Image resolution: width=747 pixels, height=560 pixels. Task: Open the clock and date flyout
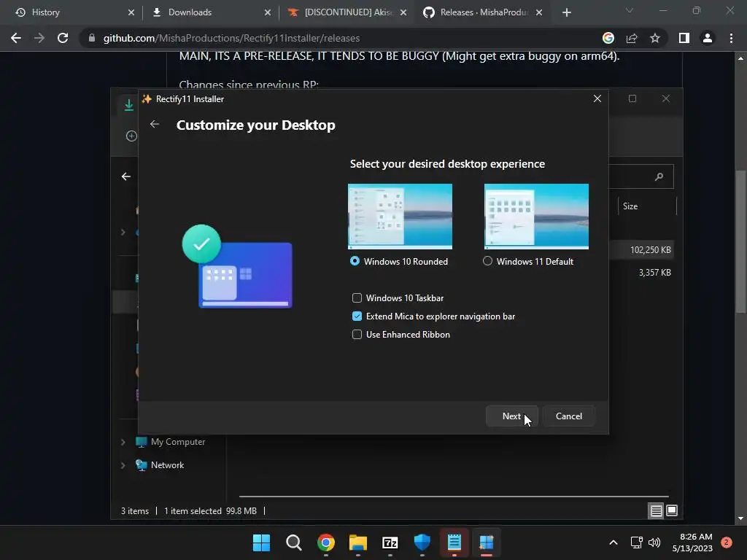pos(692,542)
